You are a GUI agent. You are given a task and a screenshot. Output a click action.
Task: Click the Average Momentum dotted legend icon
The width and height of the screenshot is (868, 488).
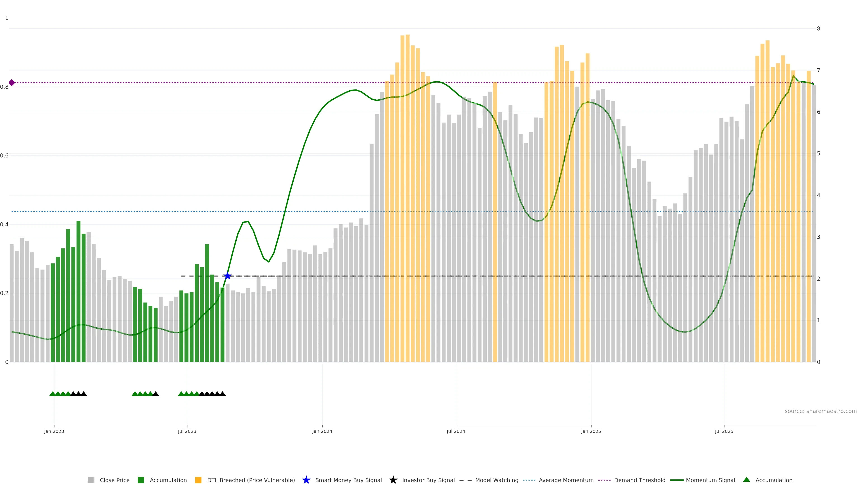pyautogui.click(x=529, y=480)
